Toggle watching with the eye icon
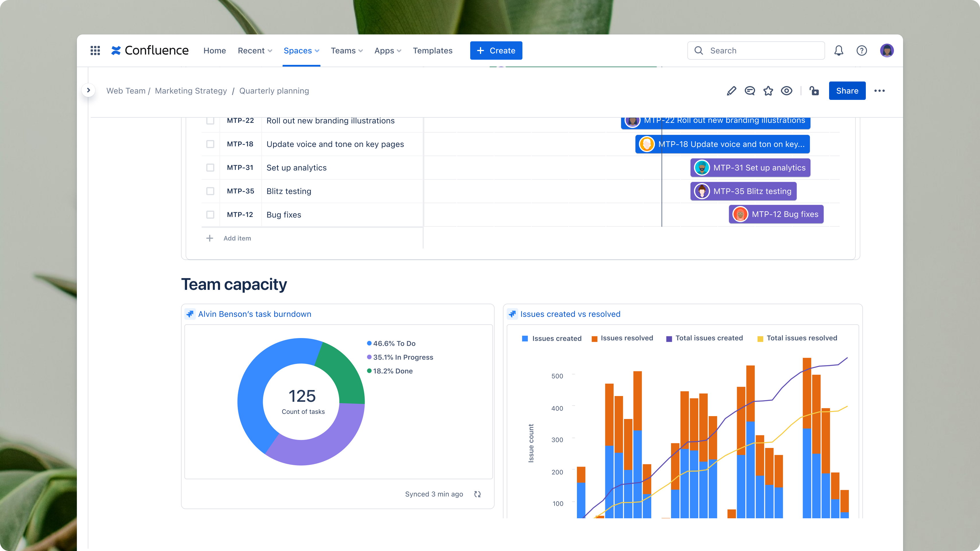 [x=787, y=91]
